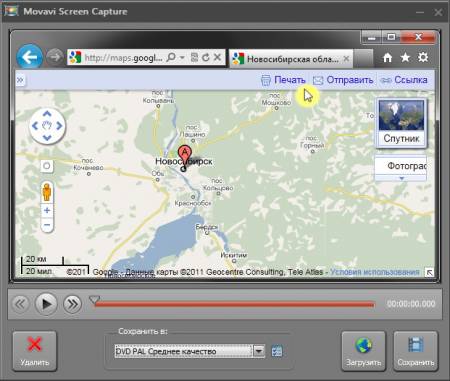Click the red marker A on Новосибирск
The width and height of the screenshot is (450, 381).
pos(184,155)
